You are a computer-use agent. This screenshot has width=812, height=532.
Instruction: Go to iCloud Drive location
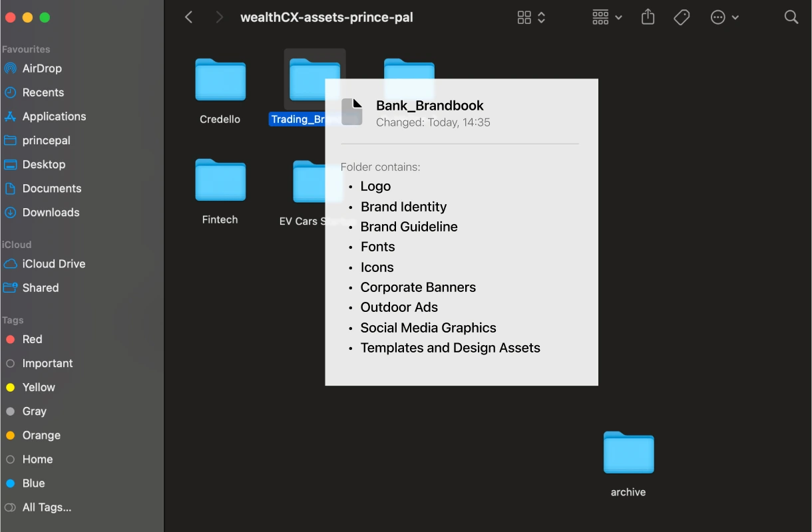click(x=53, y=264)
